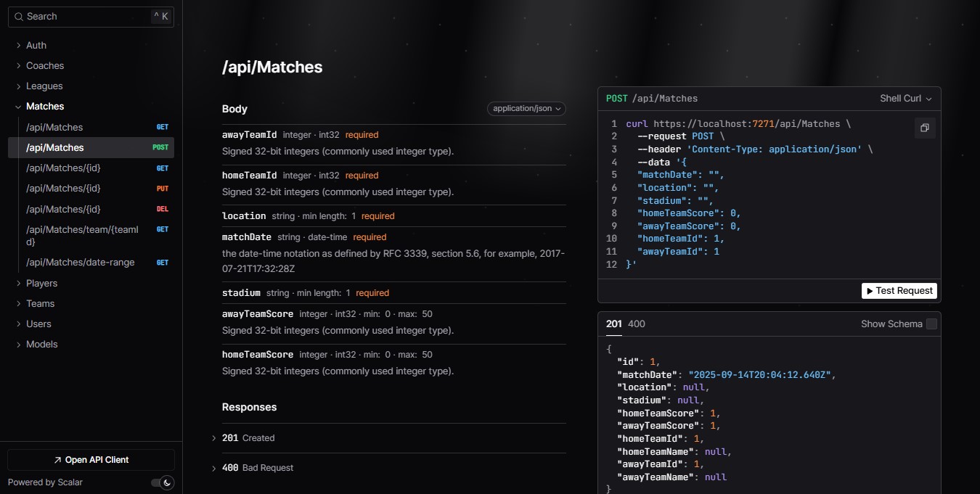980x494 pixels.
Task: Click the magnifier search icon
Action: pos(19,17)
